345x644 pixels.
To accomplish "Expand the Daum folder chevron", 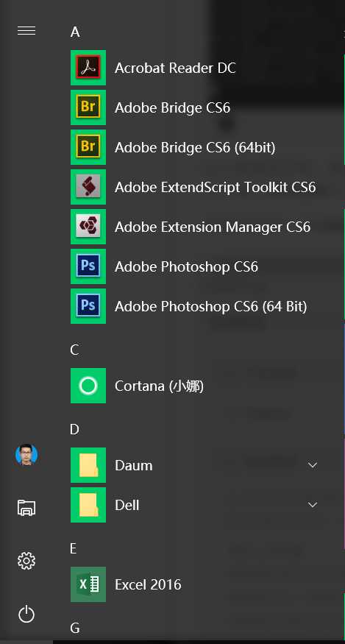I will (313, 465).
